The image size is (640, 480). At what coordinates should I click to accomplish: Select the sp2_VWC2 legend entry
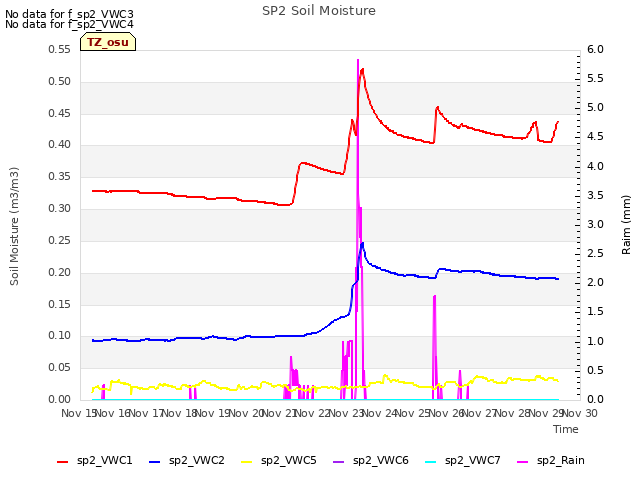(x=187, y=461)
